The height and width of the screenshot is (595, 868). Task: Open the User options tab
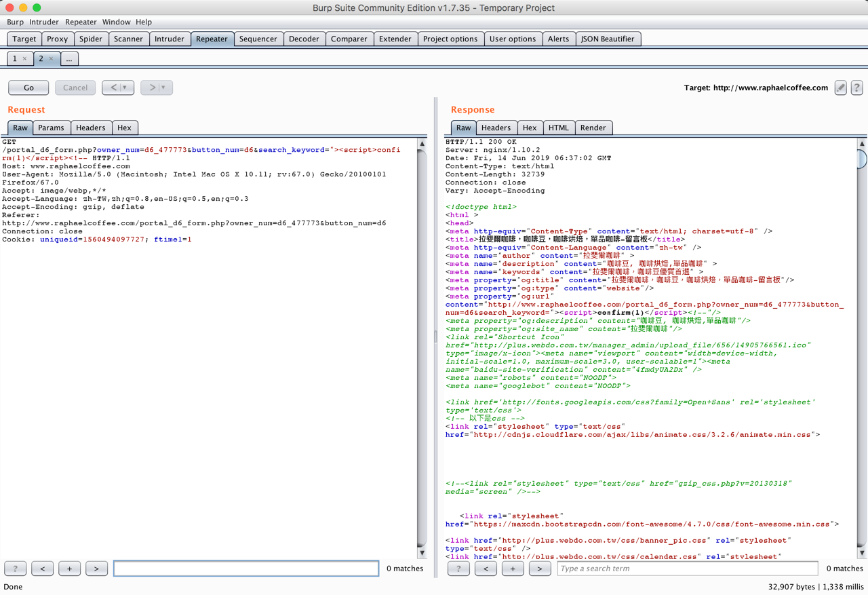coord(513,39)
